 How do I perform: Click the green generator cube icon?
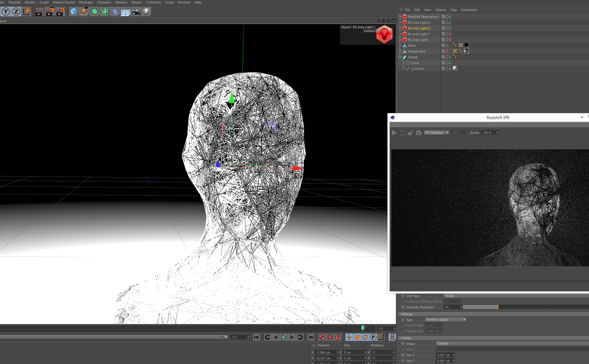(x=95, y=12)
